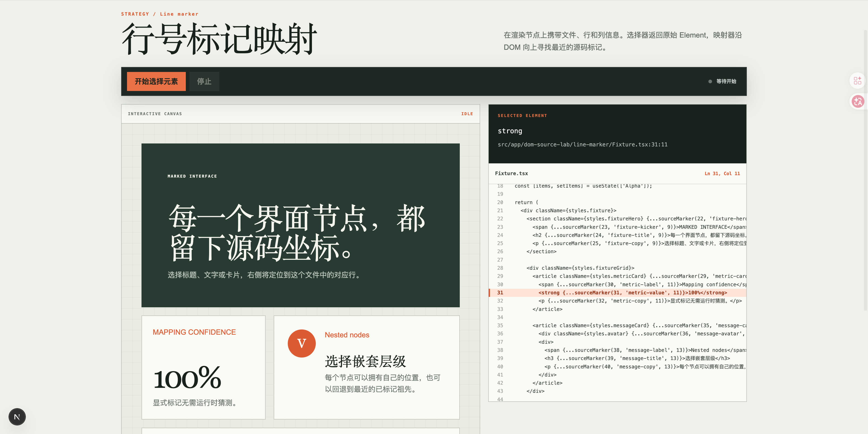Click the MARKED INTERFACE kicker text
The height and width of the screenshot is (434, 868).
tap(192, 176)
